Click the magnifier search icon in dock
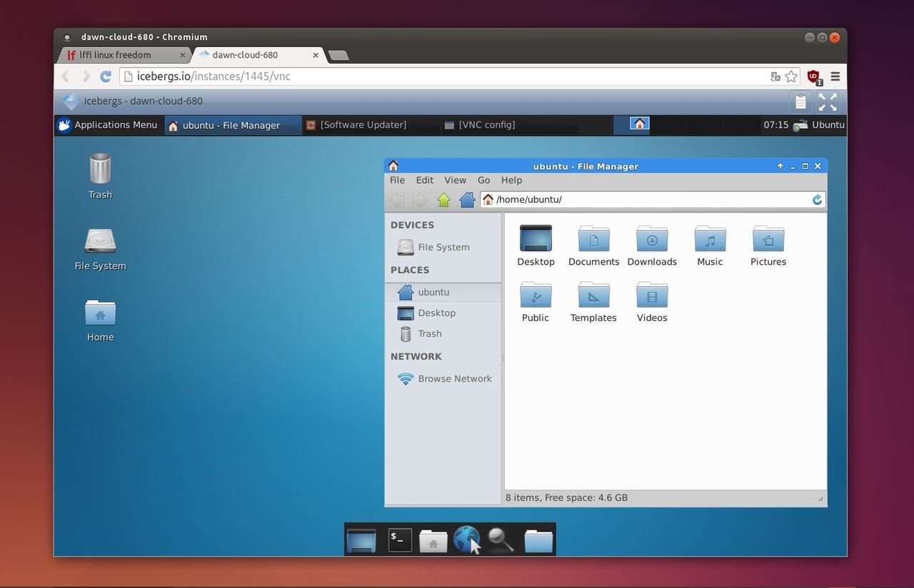This screenshot has width=914, height=588. (501, 539)
